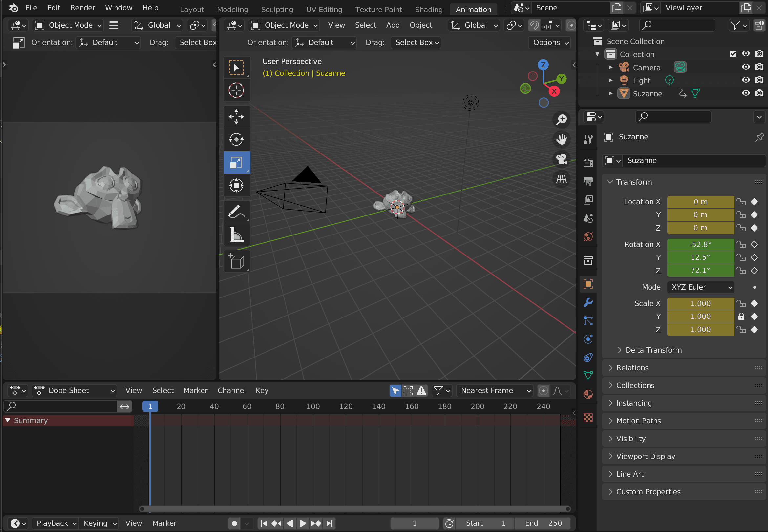Switch to the Shading workspace tab

pos(429,9)
